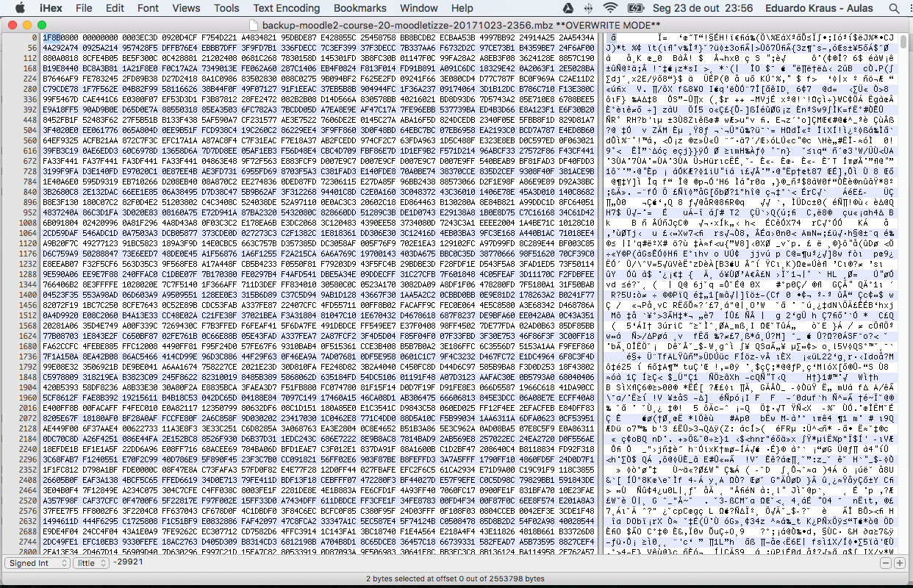Open the Bookmarks menu
The width and height of the screenshot is (913, 588).
[x=359, y=8]
